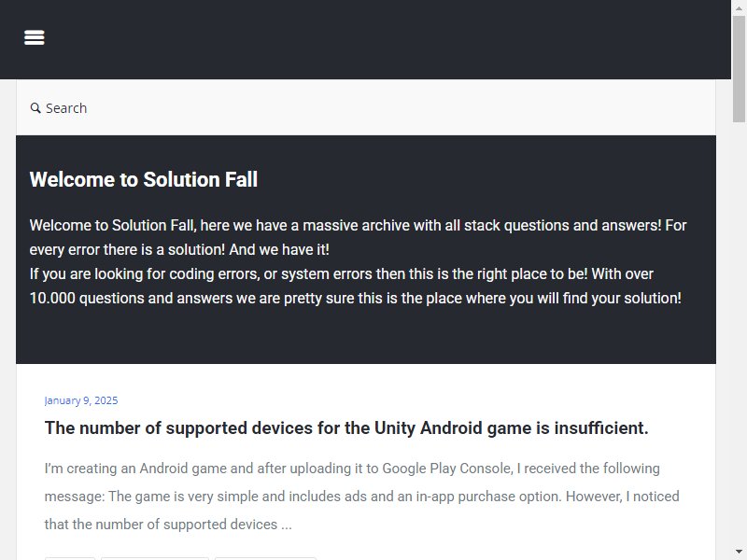747x560 pixels.
Task: Open the January 9, 2025 date link
Action: click(x=81, y=400)
